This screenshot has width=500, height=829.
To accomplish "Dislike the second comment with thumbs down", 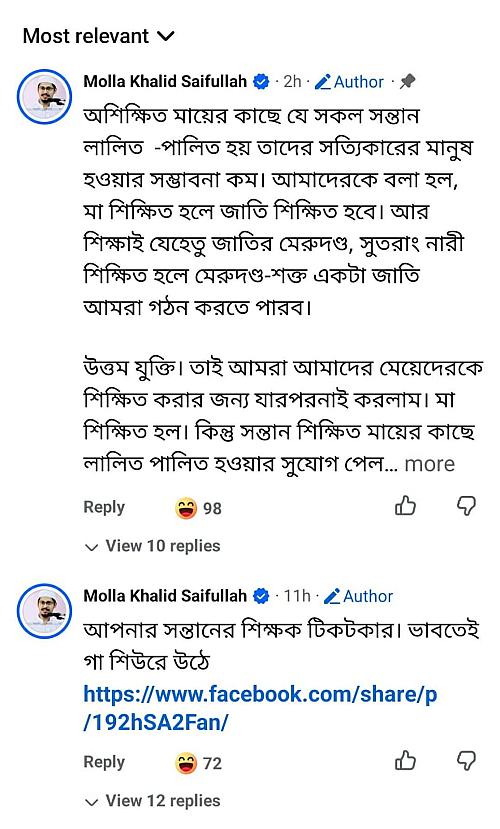I will (466, 761).
